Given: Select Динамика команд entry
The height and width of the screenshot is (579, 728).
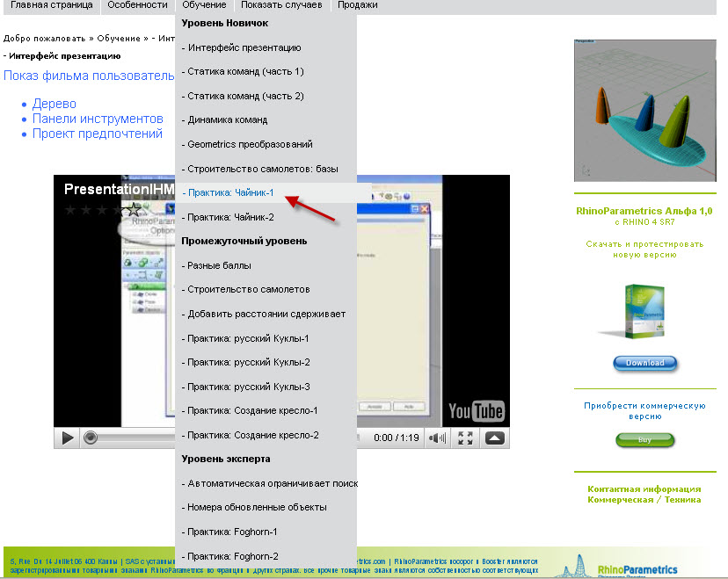Looking at the screenshot, I should click(x=225, y=120).
